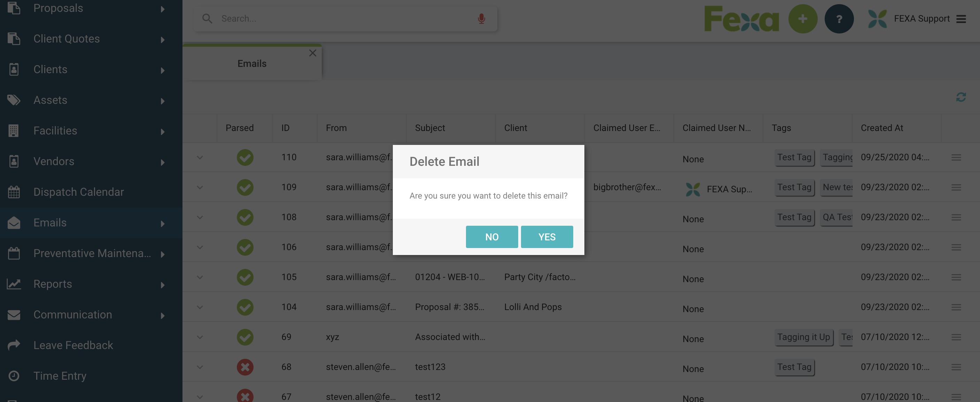980x402 pixels.
Task: Open the help question mark icon
Action: click(839, 18)
